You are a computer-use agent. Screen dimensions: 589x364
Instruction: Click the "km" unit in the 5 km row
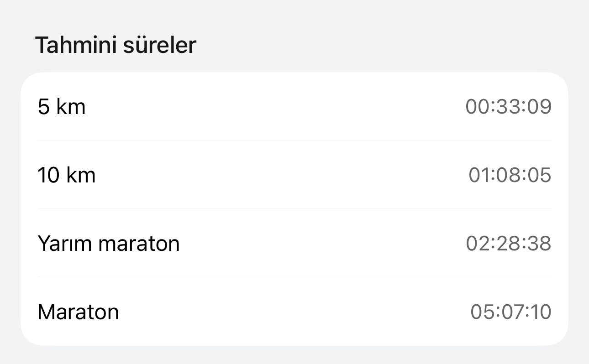(71, 107)
